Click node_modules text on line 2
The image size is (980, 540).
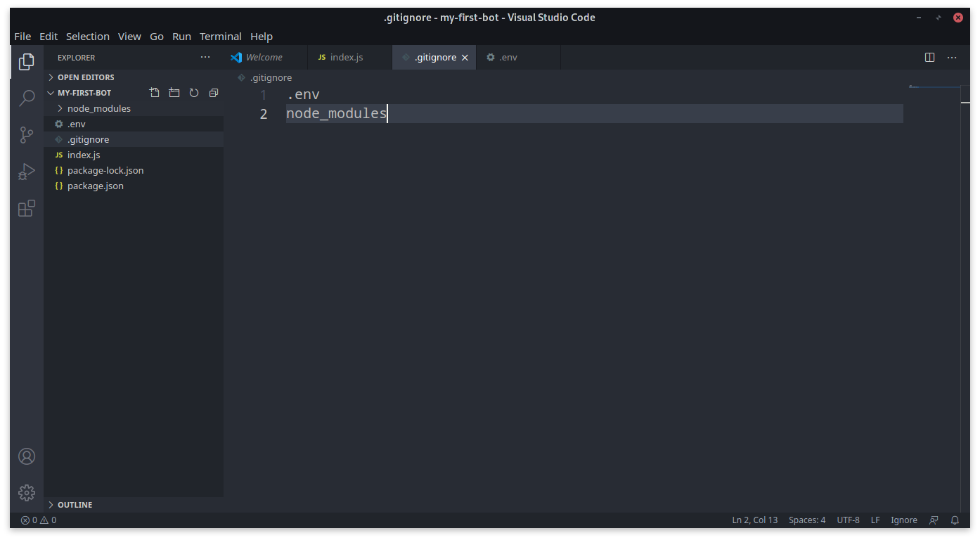pos(337,113)
